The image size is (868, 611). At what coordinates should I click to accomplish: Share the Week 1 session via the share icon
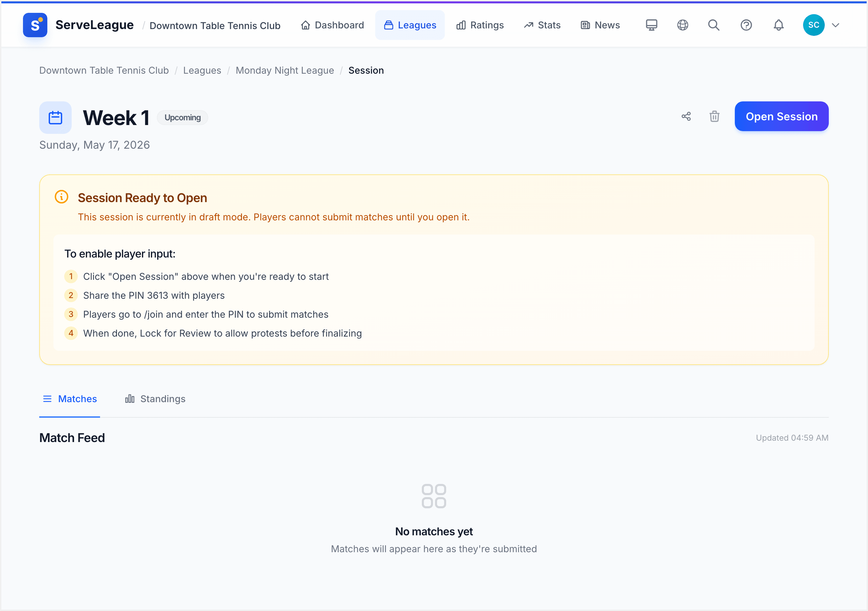[x=686, y=117]
